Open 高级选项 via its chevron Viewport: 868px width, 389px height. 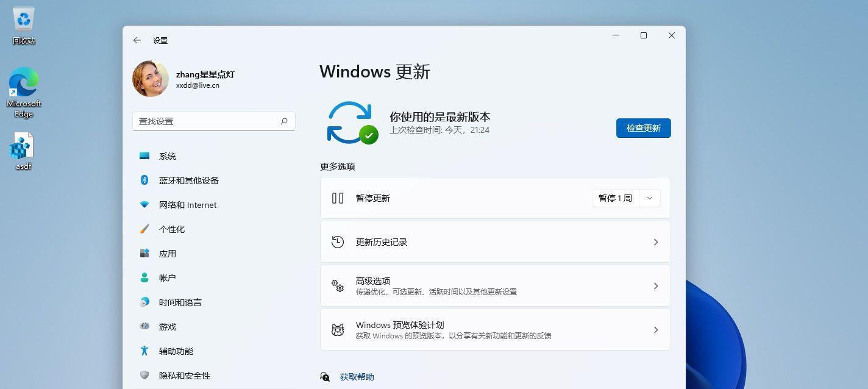point(656,286)
